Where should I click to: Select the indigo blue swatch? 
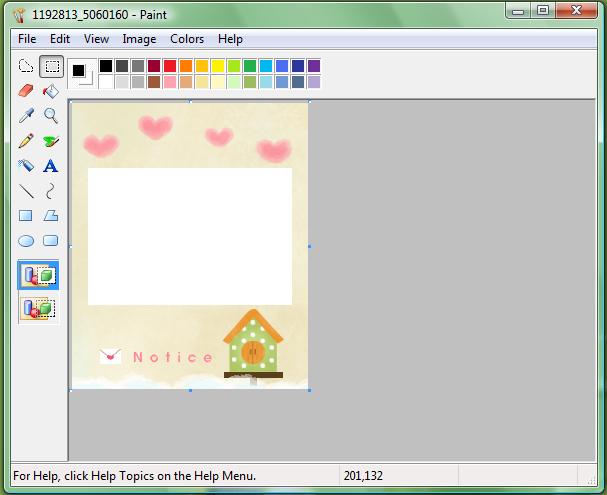[x=282, y=66]
